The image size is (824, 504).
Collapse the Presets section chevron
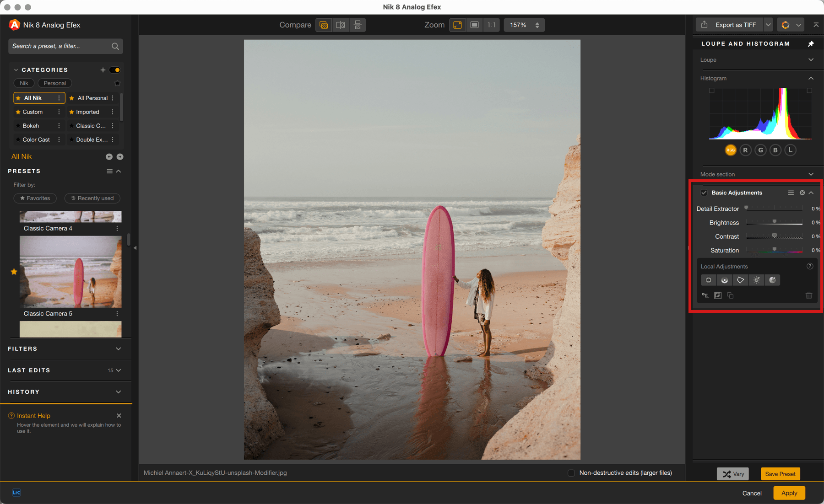119,171
